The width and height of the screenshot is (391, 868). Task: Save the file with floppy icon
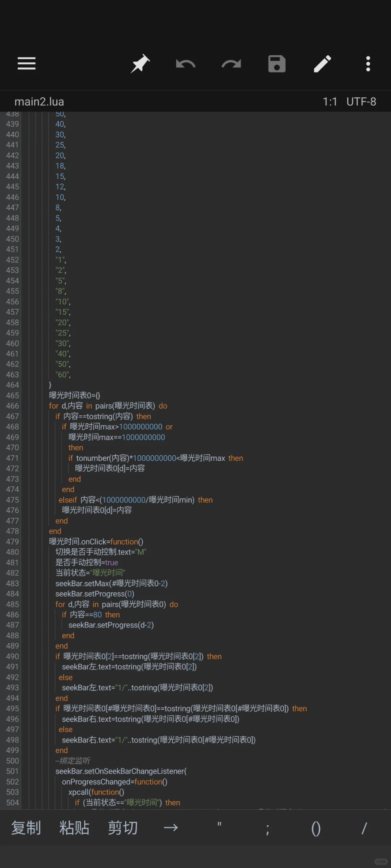tap(277, 64)
